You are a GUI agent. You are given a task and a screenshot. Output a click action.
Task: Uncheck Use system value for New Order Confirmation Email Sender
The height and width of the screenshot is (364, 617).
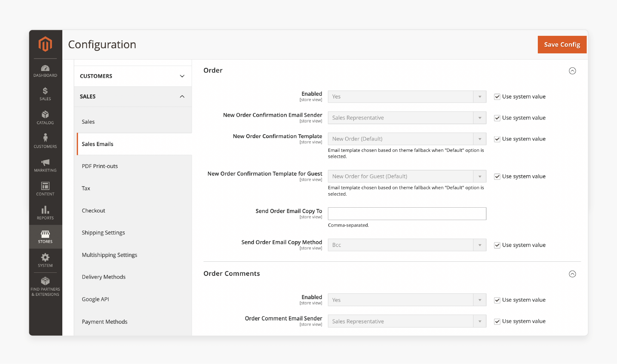(497, 118)
